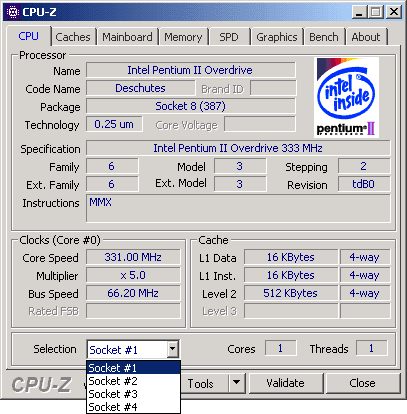Click the L1 Inst. 4-way associativity value

point(365,275)
